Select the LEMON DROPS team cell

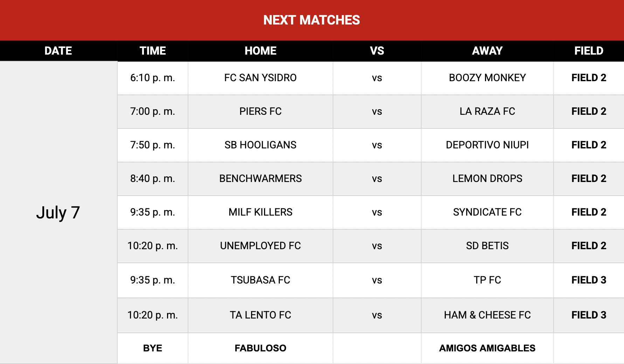click(487, 178)
